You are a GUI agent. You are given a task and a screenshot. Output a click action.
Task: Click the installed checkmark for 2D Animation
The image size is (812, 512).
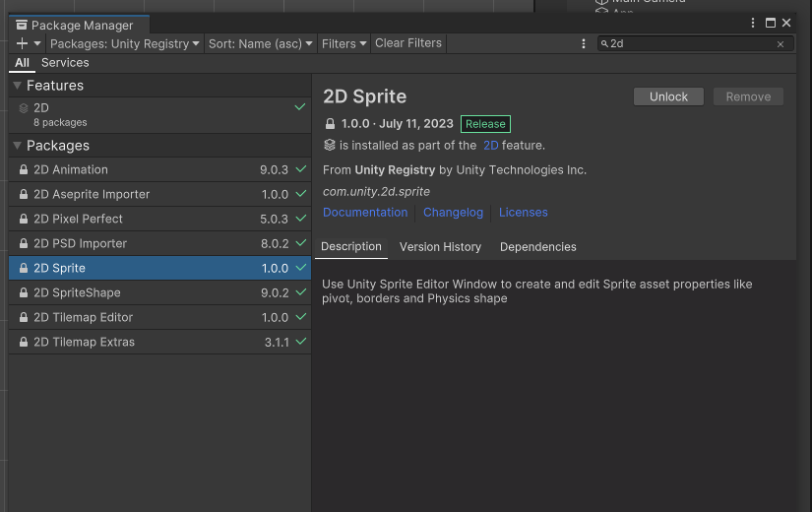click(301, 169)
